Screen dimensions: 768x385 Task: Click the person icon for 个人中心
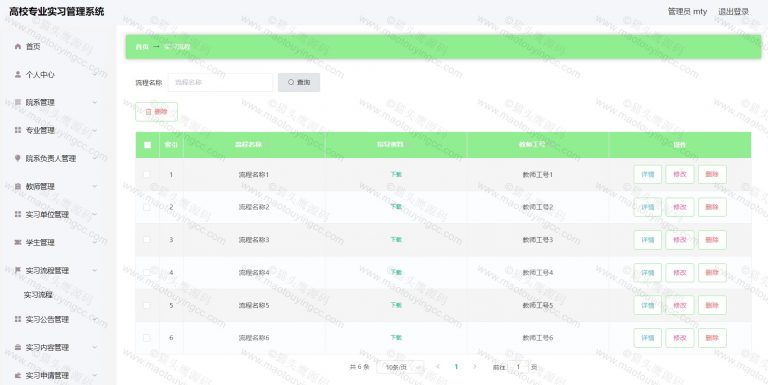(x=18, y=74)
